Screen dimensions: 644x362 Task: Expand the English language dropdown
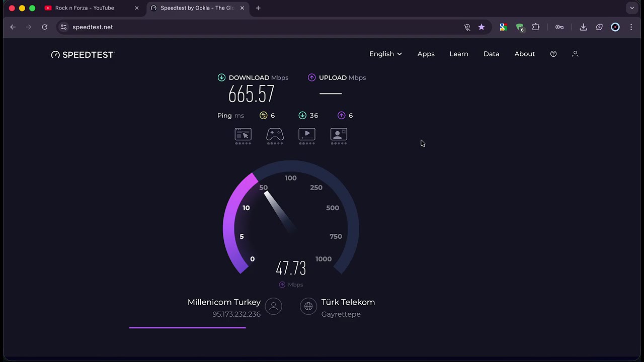click(385, 54)
